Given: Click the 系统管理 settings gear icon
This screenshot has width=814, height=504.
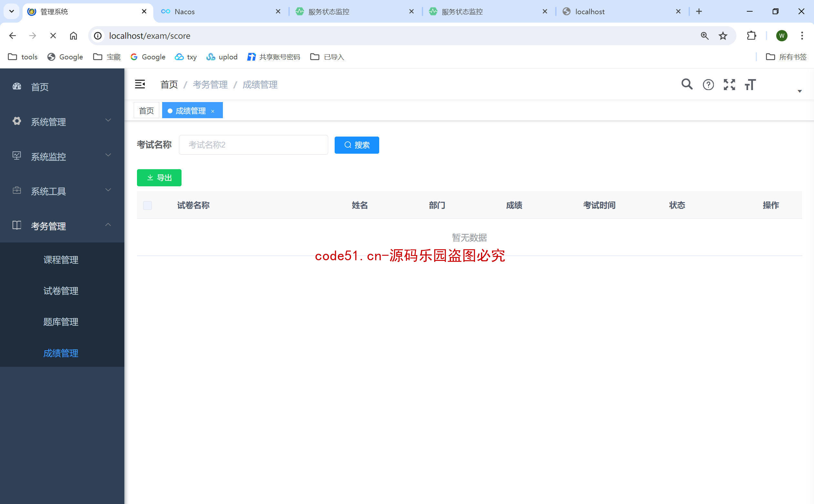Looking at the screenshot, I should 16,121.
